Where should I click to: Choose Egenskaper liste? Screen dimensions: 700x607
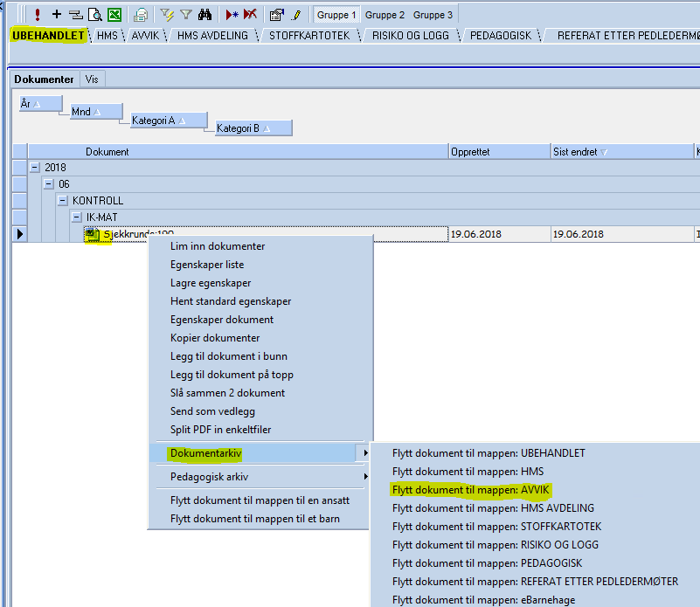coord(260,265)
